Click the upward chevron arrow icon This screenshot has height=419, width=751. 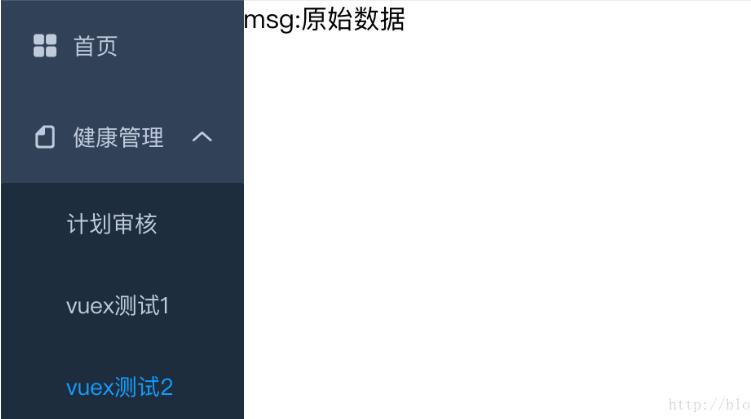click(x=202, y=137)
